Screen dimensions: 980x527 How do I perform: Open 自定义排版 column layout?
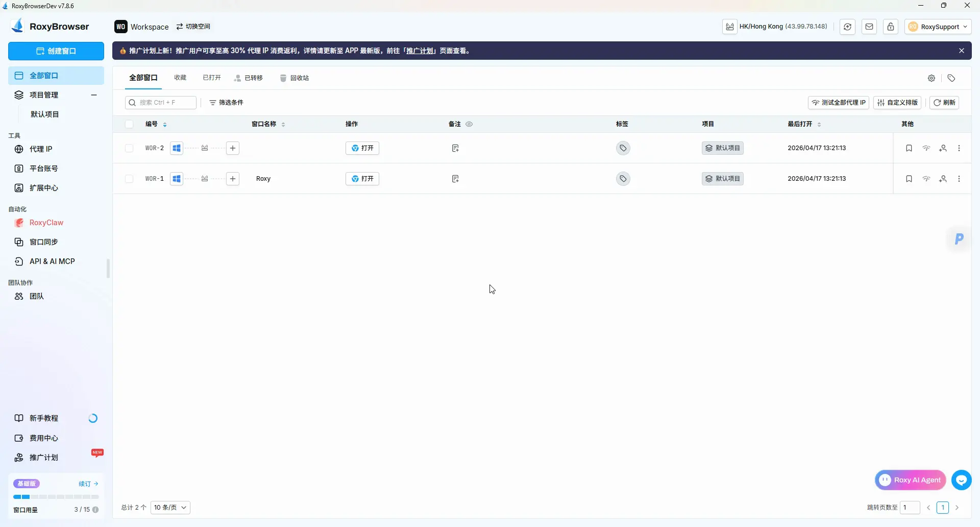[x=897, y=103]
